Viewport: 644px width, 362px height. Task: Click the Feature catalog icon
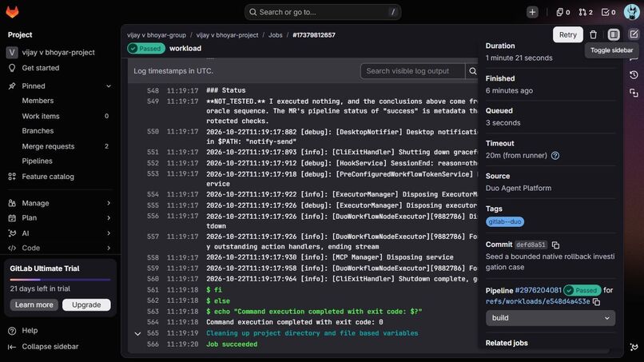12,177
